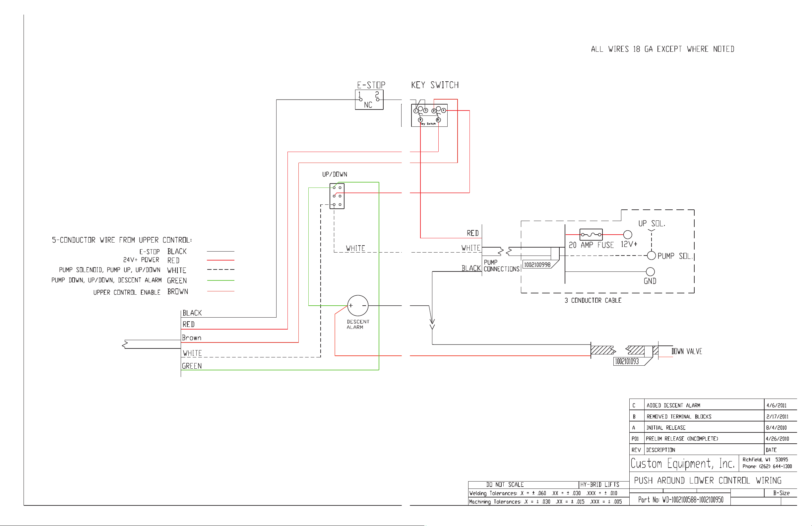Select revision date '4/26/2010'
The height and width of the screenshot is (526, 812).
(777, 439)
